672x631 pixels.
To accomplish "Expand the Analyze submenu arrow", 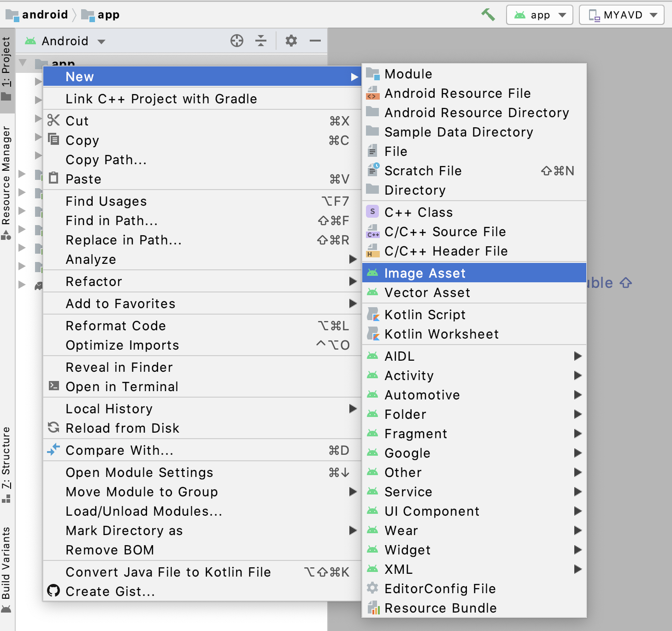I will [353, 259].
